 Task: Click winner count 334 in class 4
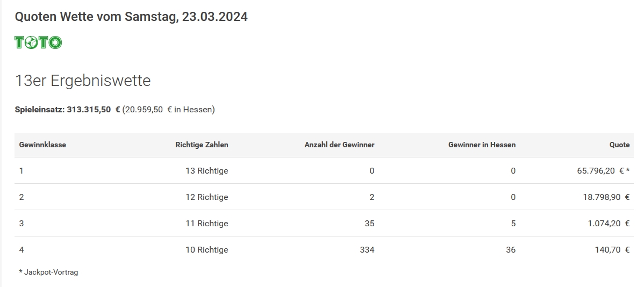367,249
